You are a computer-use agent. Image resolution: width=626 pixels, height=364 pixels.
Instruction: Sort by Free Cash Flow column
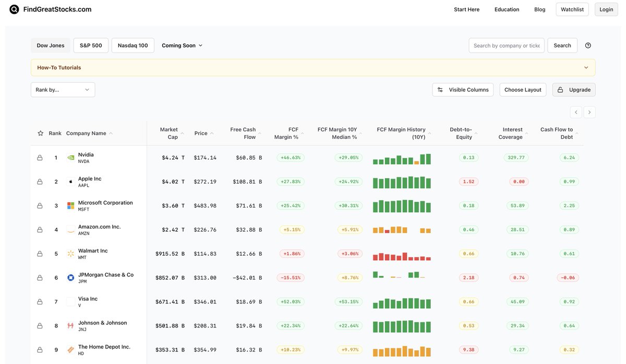245,133
